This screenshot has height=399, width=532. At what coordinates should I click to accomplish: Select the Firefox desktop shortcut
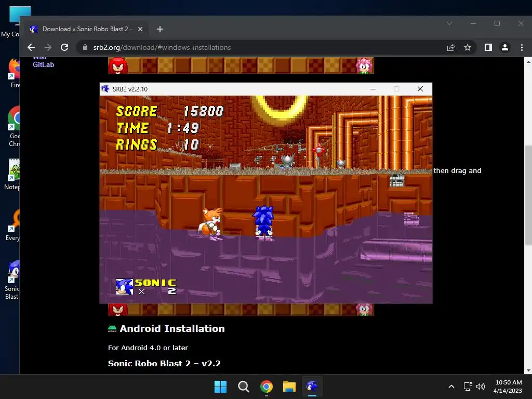click(14, 73)
